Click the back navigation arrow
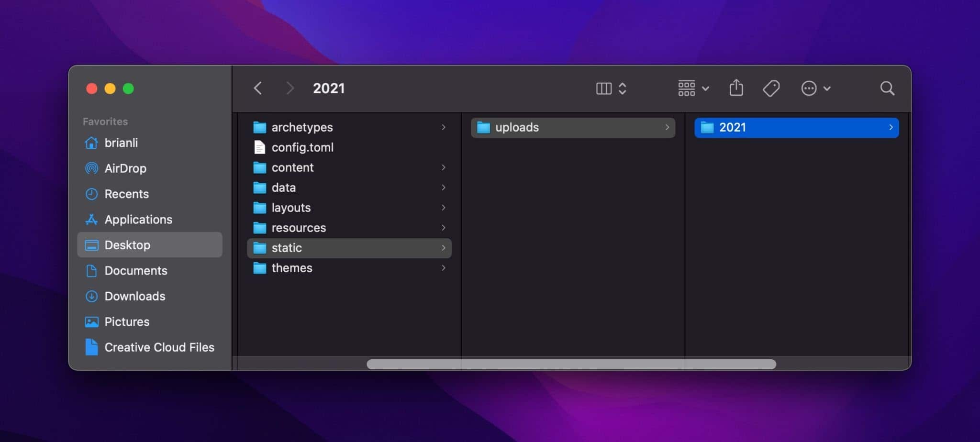The width and height of the screenshot is (980, 442). [x=258, y=88]
